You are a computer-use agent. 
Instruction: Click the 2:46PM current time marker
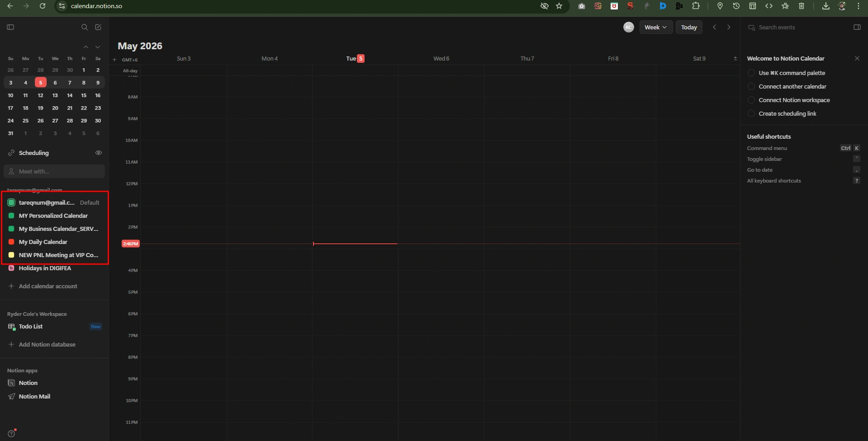pos(131,244)
